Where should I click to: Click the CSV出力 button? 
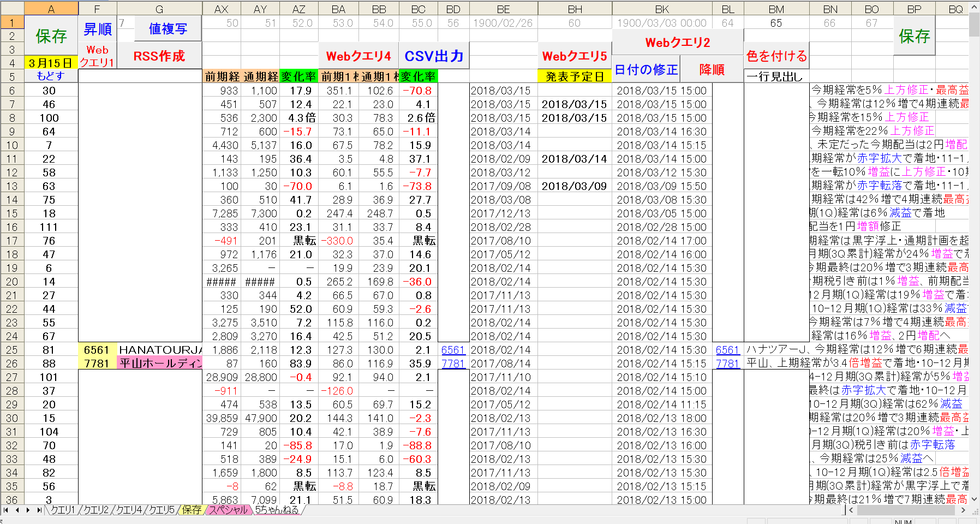[434, 56]
